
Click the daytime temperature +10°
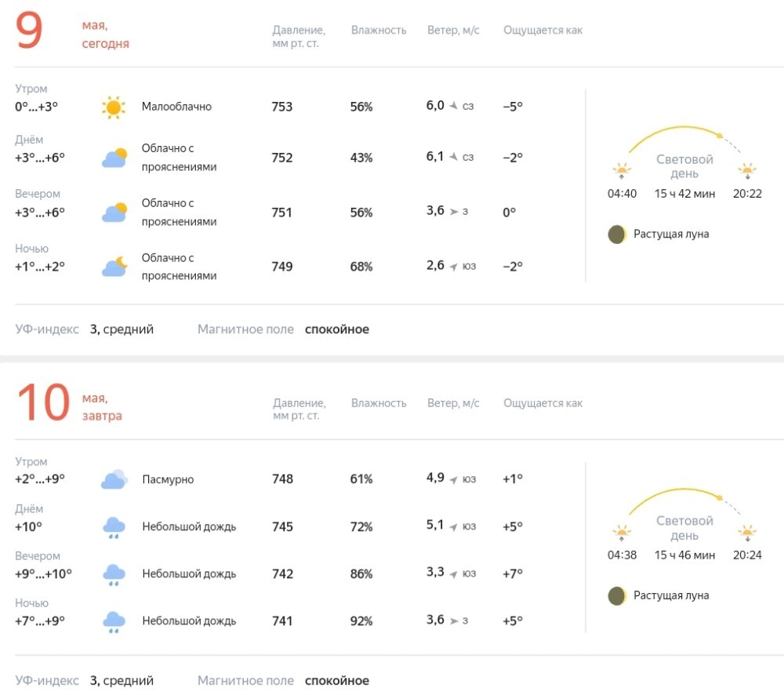pyautogui.click(x=28, y=527)
